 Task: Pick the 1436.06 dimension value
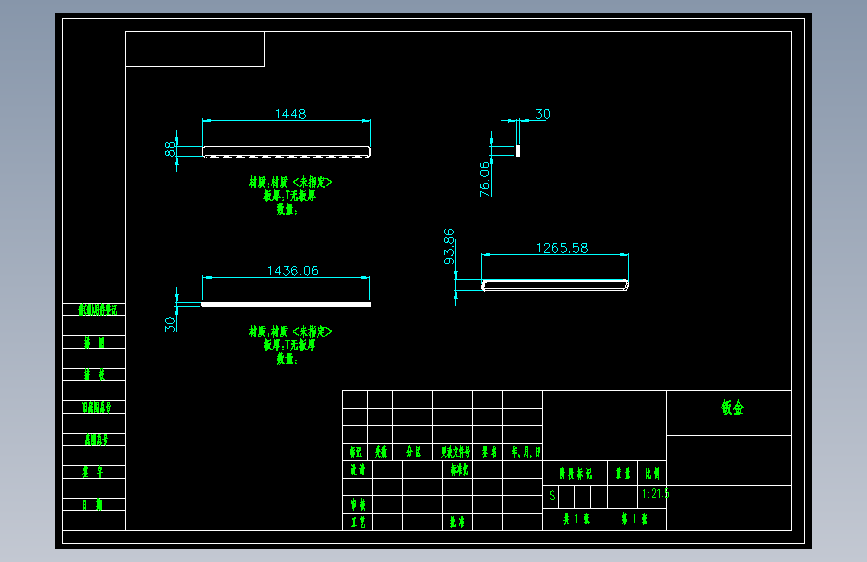tap(293, 270)
